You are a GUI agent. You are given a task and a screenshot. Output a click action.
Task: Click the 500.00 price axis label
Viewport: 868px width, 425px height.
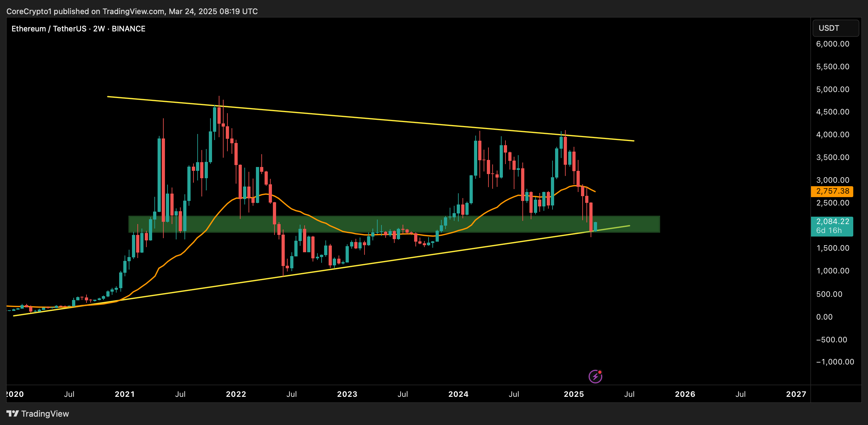click(829, 294)
